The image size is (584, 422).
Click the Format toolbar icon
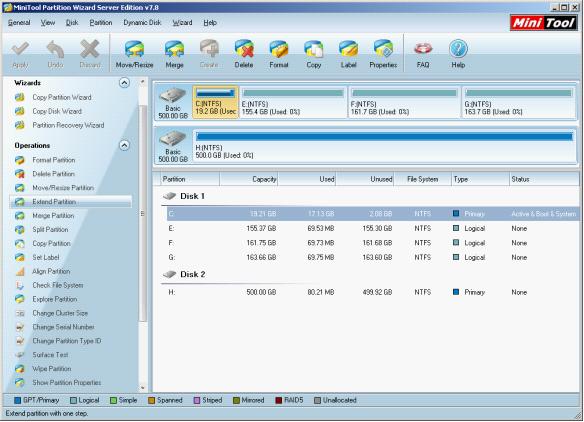click(279, 54)
